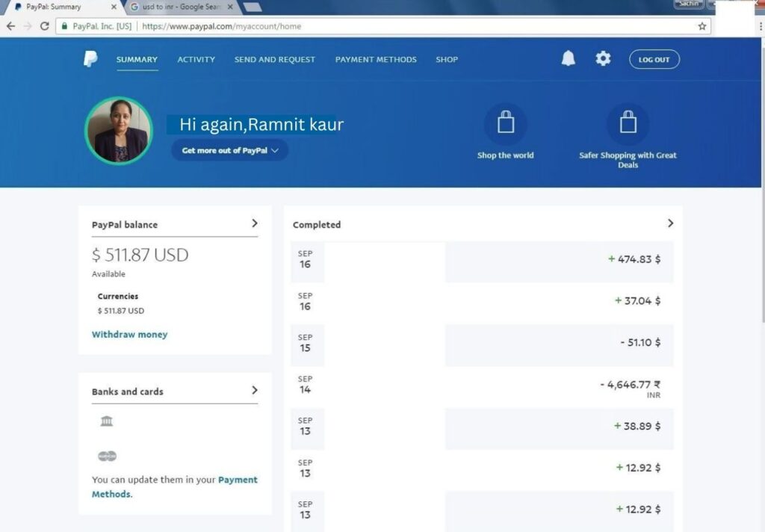Viewport: 765px width, 532px height.
Task: Click the profile photo thumbnail
Action: 118,130
